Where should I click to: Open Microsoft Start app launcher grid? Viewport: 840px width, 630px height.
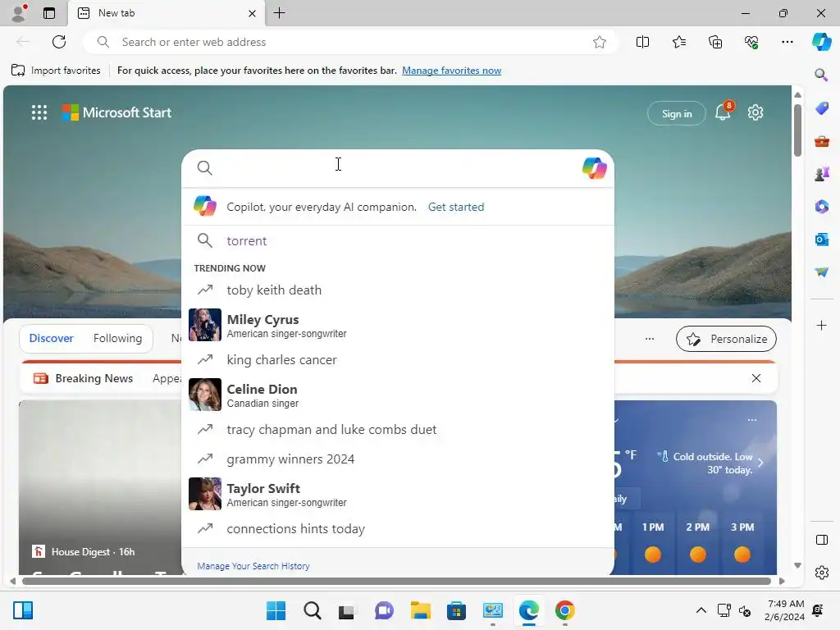[x=39, y=112]
